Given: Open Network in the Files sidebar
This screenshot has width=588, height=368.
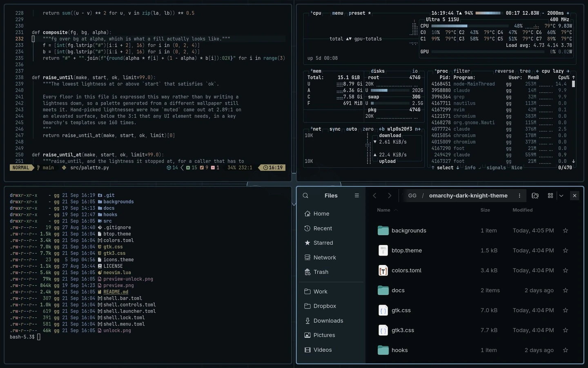Looking at the screenshot, I should coord(331,257).
